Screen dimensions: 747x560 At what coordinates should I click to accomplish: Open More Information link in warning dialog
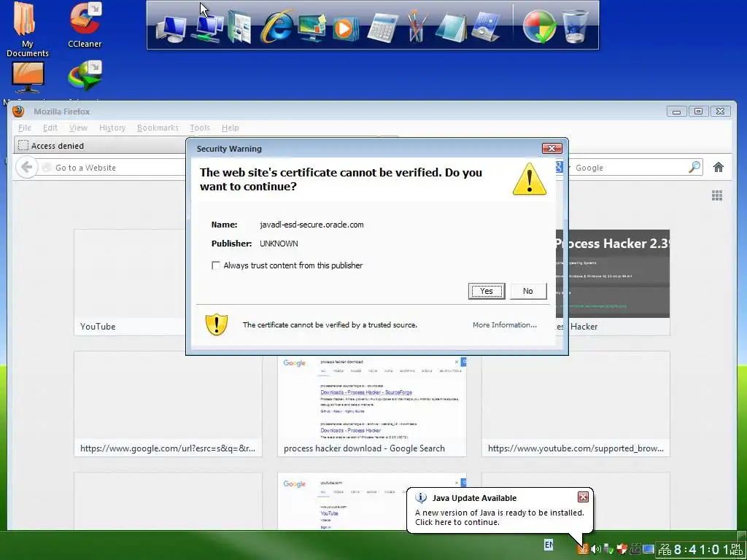505,324
